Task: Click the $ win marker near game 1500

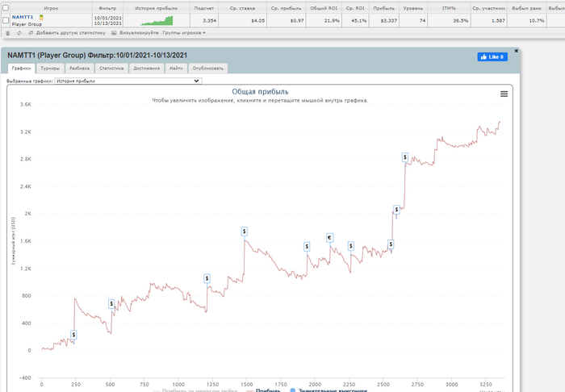Action: pyautogui.click(x=245, y=231)
